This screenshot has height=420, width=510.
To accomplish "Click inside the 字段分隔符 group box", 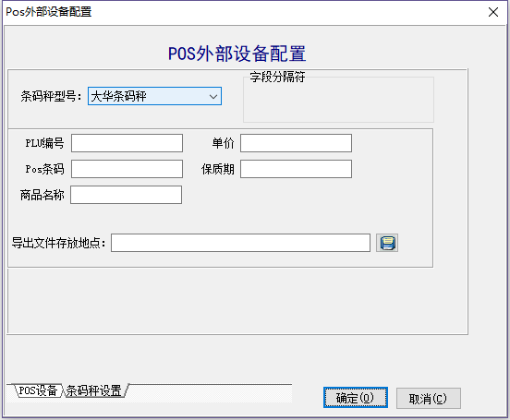I will pos(338,100).
